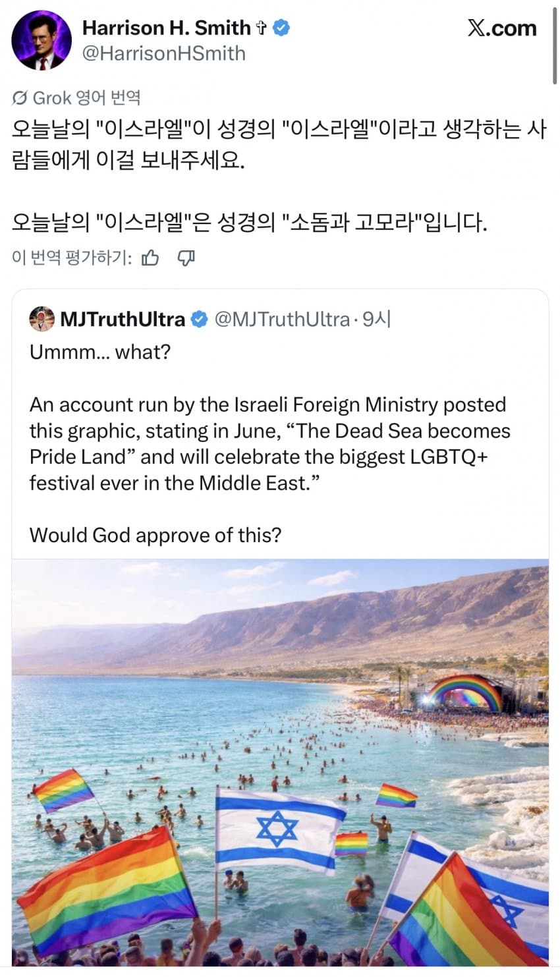Screen dimensions: 560x977
Task: Click the quoted text starting "Ummm... what?"
Action: [x=100, y=352]
